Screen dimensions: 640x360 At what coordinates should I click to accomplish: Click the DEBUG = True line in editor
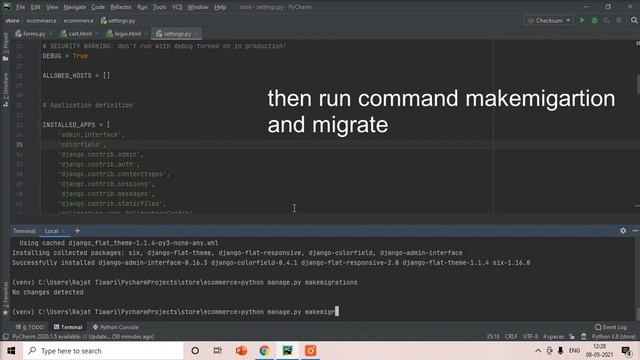[65, 56]
